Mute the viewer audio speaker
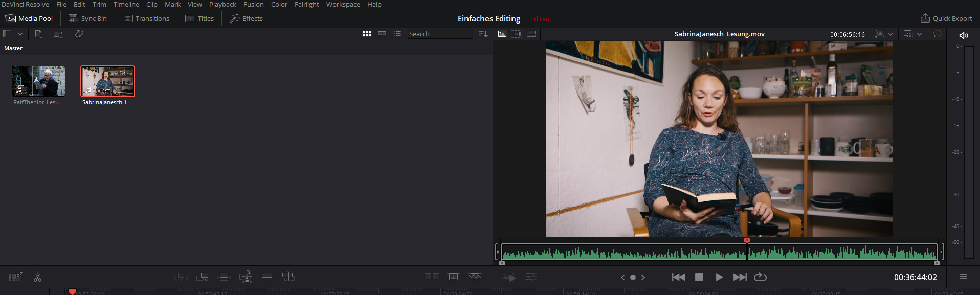Image resolution: width=980 pixels, height=295 pixels. [x=964, y=35]
